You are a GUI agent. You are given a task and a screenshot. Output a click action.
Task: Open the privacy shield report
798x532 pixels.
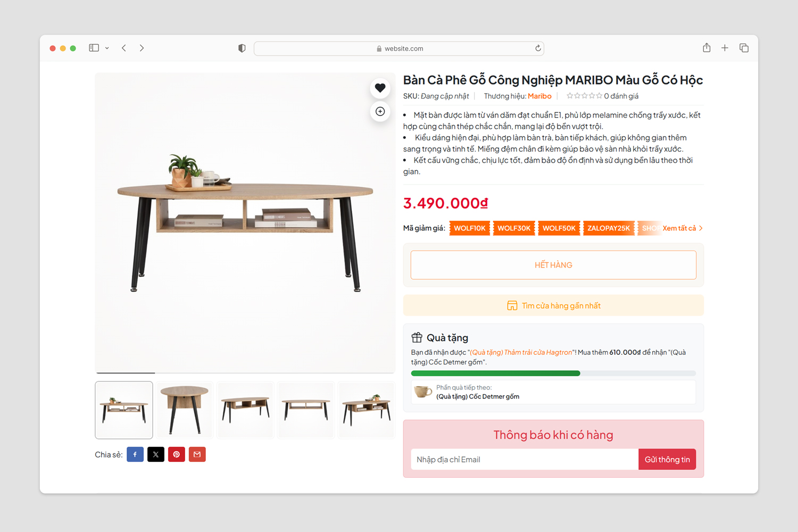point(242,48)
